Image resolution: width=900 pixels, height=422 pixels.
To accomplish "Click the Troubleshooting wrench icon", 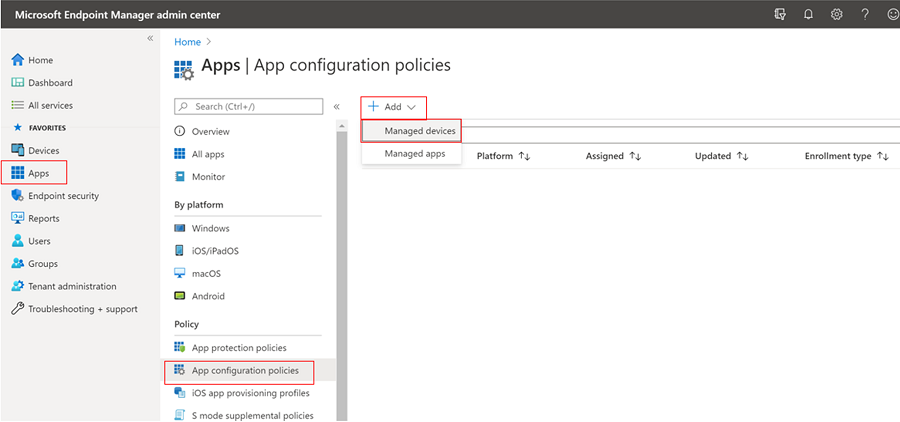I will coord(18,309).
